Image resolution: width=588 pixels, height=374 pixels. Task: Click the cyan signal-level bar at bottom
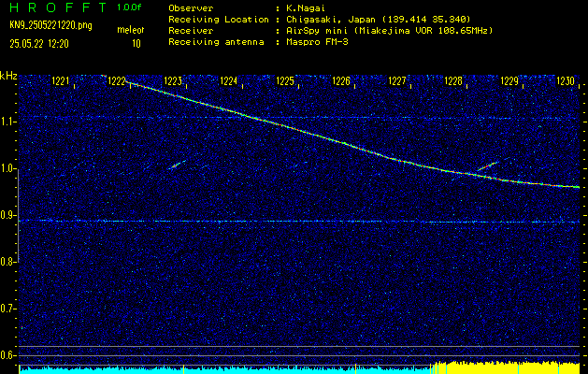click(x=225, y=370)
